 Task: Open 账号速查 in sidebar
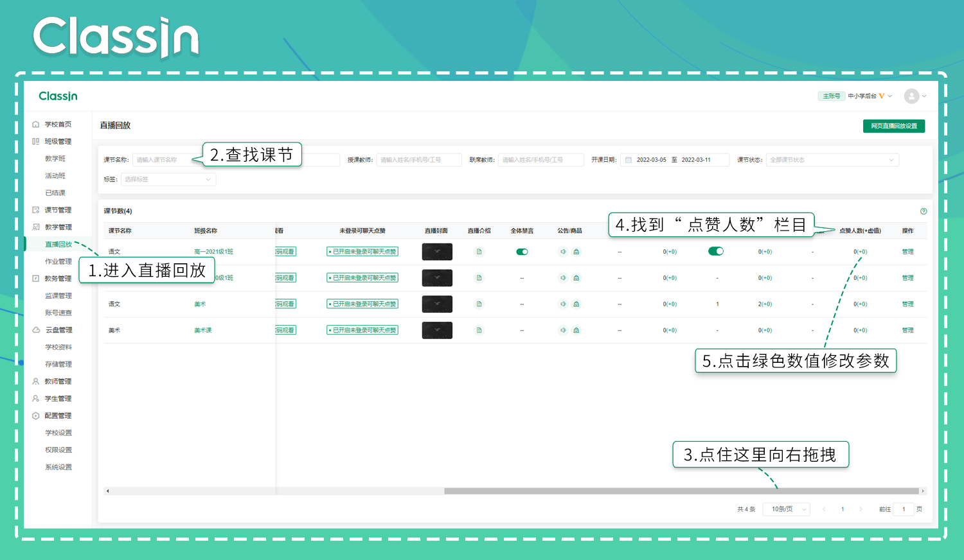click(58, 313)
